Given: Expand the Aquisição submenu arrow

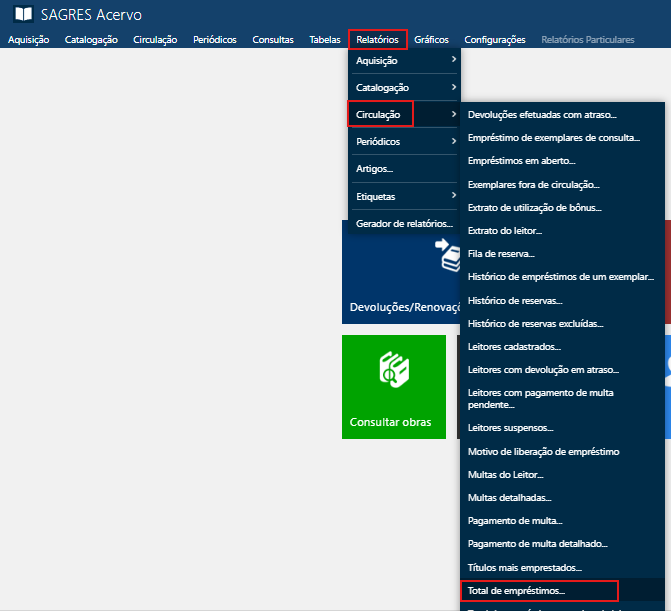Looking at the screenshot, I should click(454, 61).
